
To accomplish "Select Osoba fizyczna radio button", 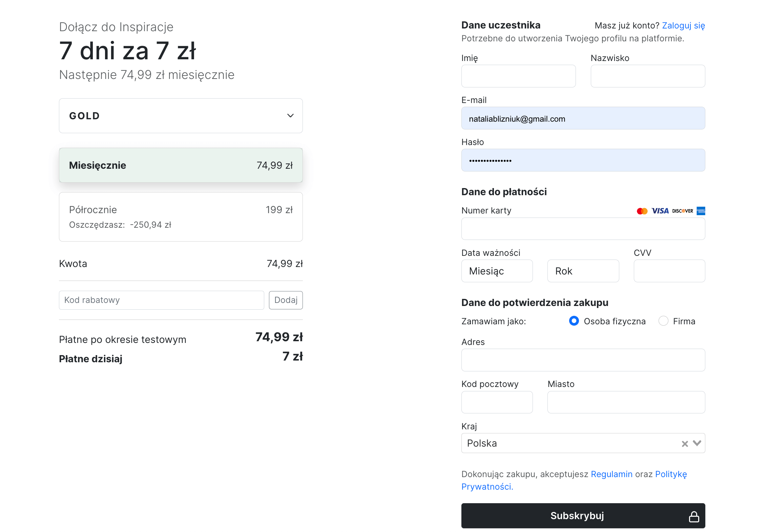I will [574, 321].
